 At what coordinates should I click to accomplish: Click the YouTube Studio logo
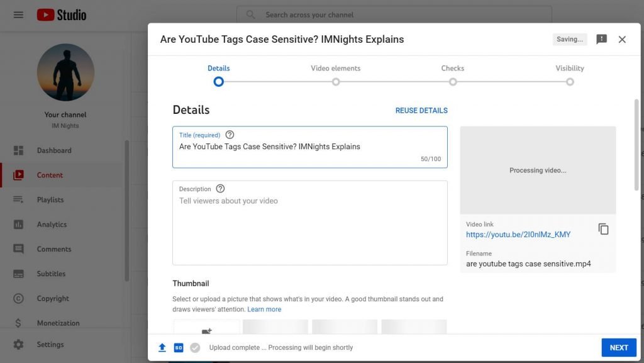[x=62, y=14]
